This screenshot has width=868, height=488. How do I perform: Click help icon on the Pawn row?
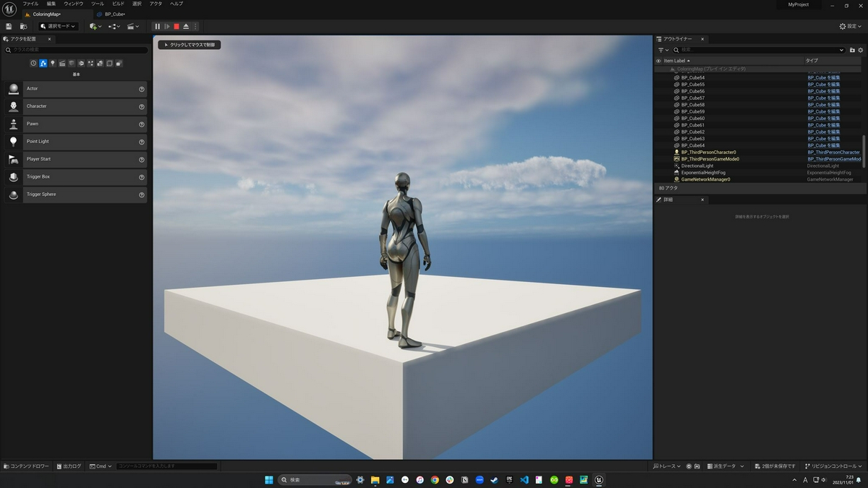[x=142, y=124]
